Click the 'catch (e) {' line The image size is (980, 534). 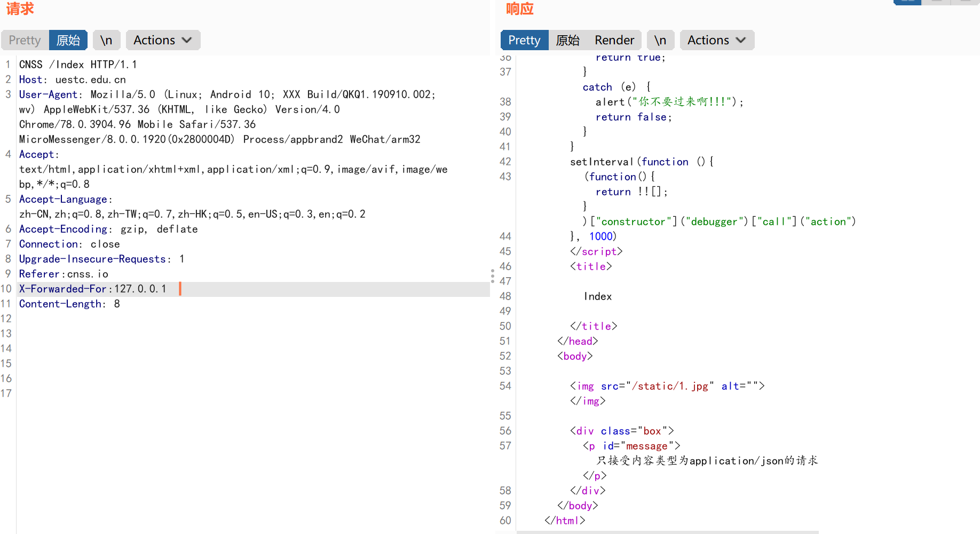pos(617,87)
